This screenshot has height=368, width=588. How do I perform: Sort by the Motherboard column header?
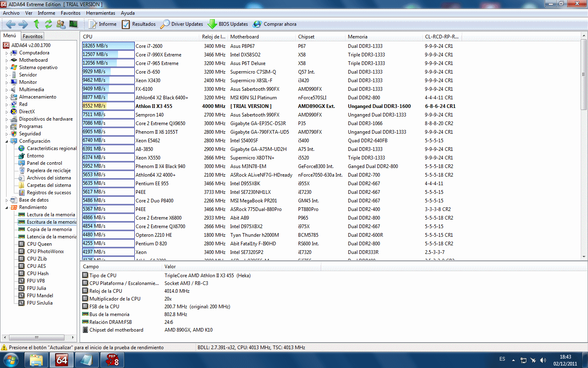(x=261, y=37)
